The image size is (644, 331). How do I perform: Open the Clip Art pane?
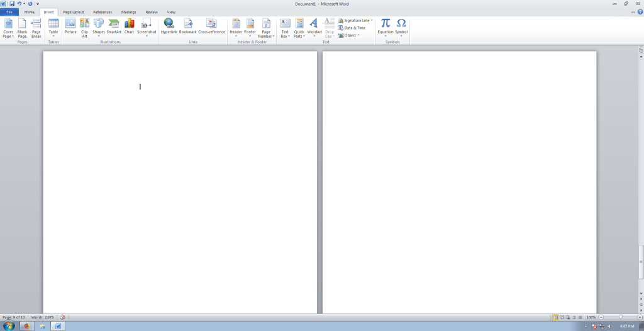coord(84,27)
